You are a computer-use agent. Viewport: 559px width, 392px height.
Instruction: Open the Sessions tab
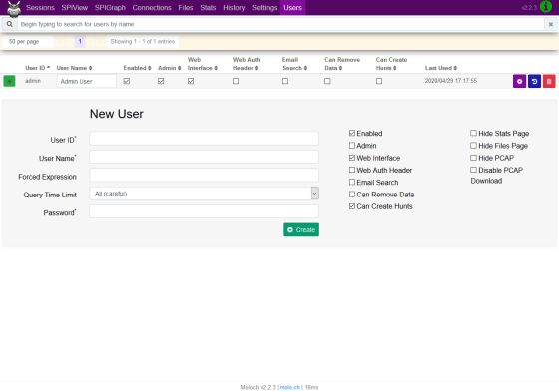coord(40,8)
